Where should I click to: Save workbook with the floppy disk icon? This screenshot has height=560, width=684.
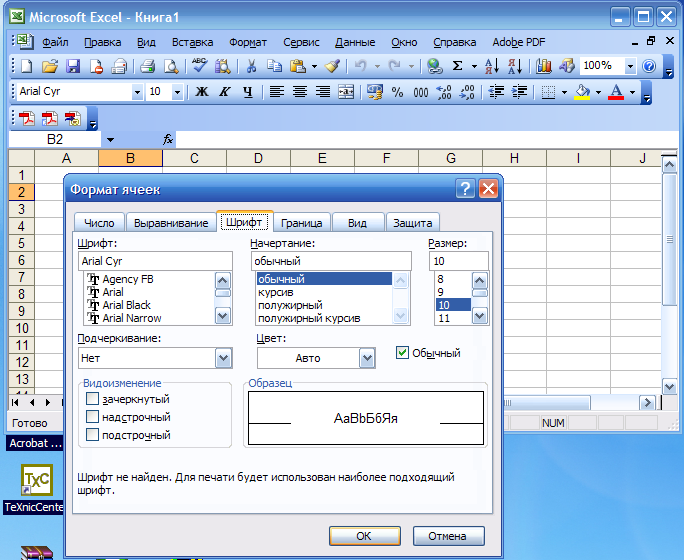click(73, 66)
